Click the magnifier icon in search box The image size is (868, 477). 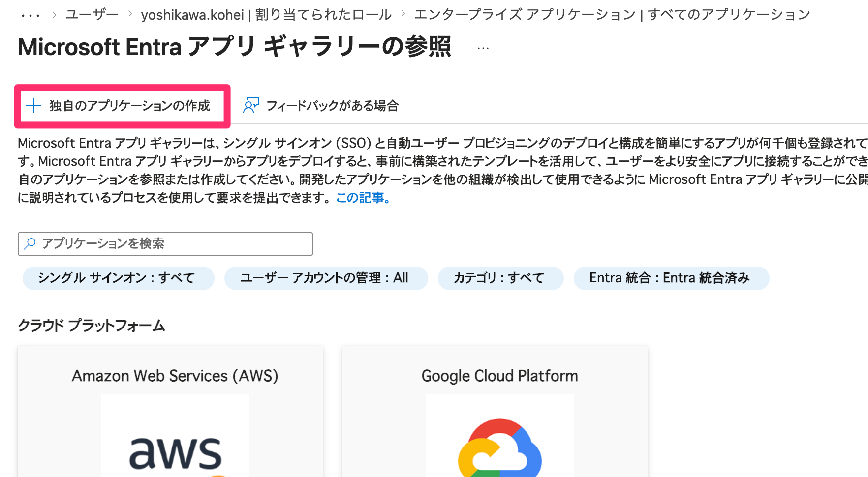tap(30, 243)
